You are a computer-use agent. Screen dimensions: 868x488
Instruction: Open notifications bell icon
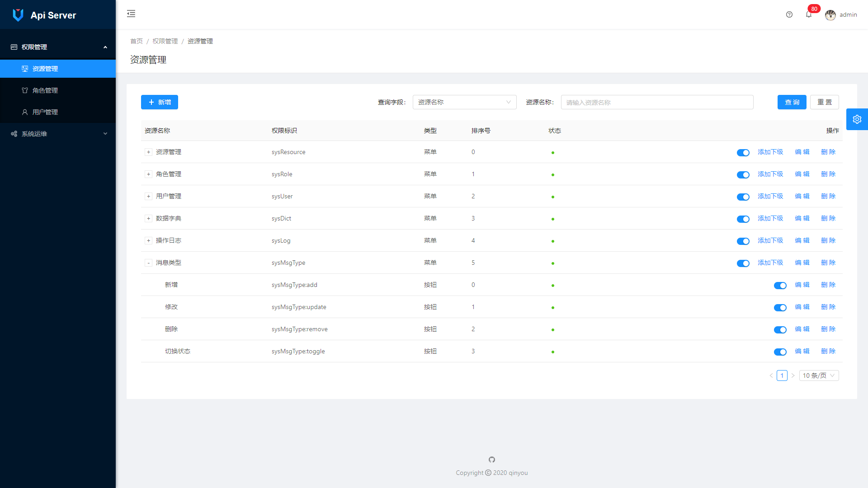pos(809,14)
